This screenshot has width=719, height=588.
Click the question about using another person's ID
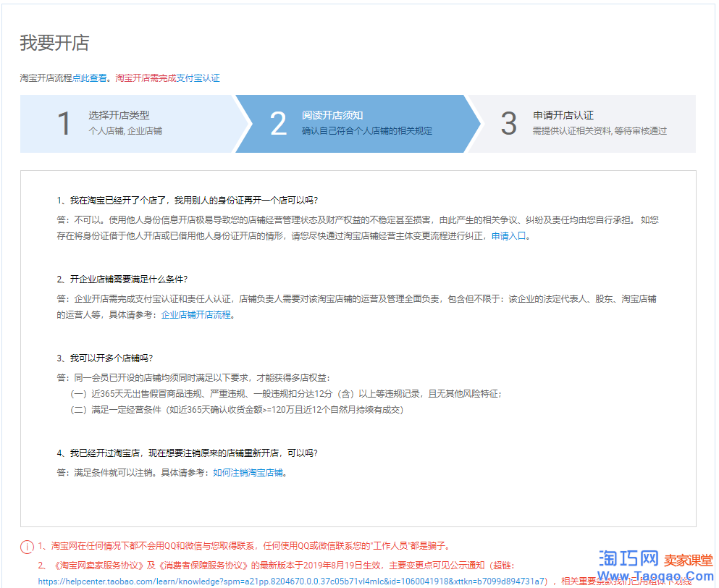[188, 201]
